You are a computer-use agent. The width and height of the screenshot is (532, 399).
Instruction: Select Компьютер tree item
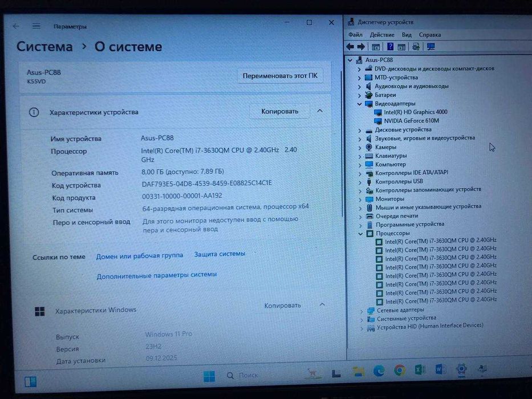(x=390, y=165)
